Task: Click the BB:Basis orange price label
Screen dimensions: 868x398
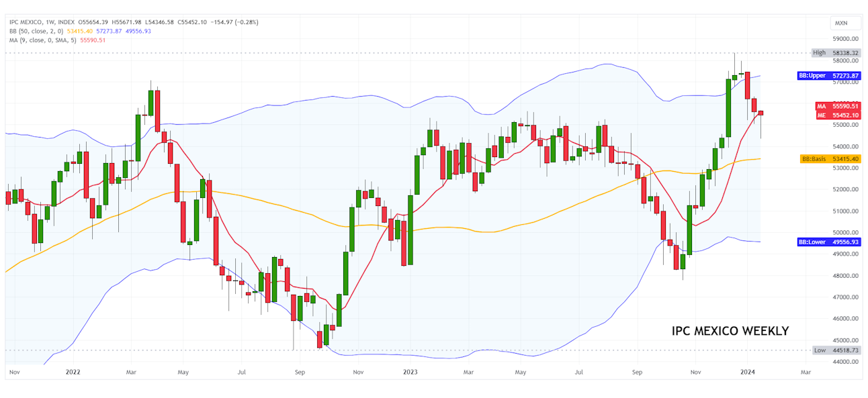Action: tap(813, 159)
